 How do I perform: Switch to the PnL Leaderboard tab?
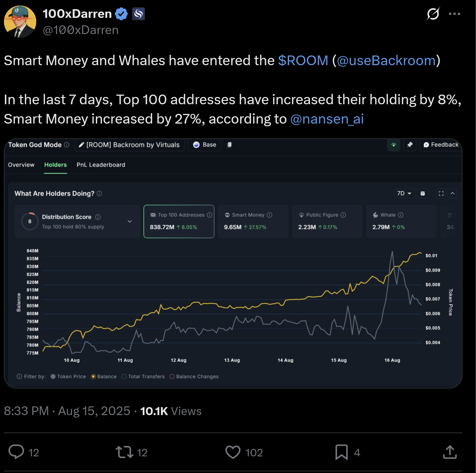101,165
